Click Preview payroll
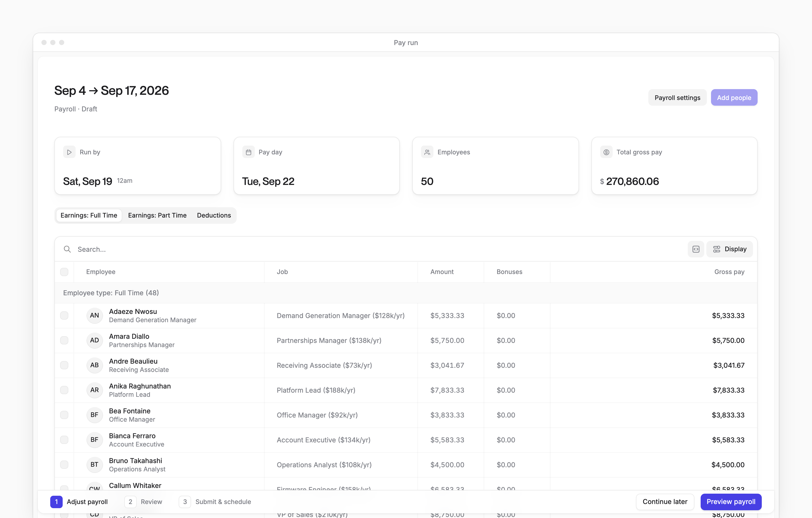The height and width of the screenshot is (518, 812). click(731, 502)
